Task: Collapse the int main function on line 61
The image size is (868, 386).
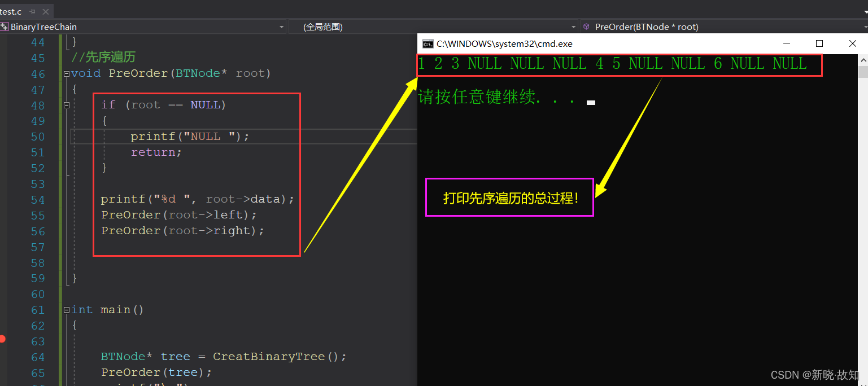Action: point(66,309)
